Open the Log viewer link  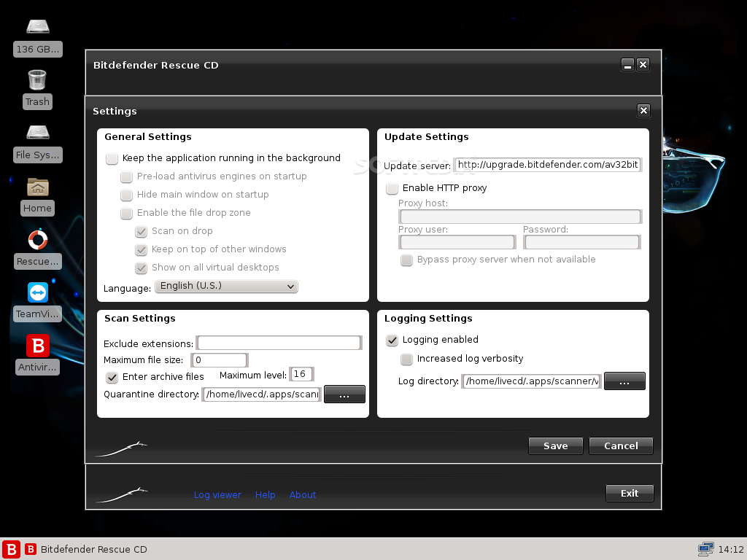pyautogui.click(x=217, y=495)
